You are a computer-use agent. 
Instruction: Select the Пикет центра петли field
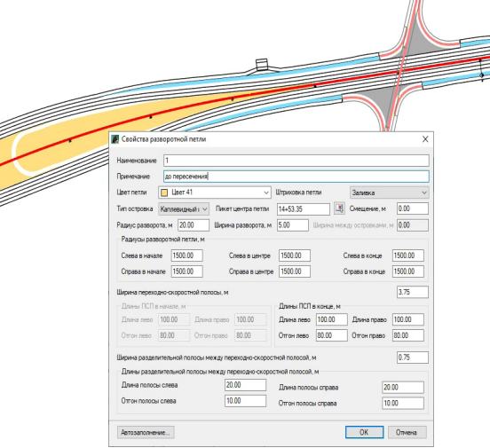pos(303,209)
